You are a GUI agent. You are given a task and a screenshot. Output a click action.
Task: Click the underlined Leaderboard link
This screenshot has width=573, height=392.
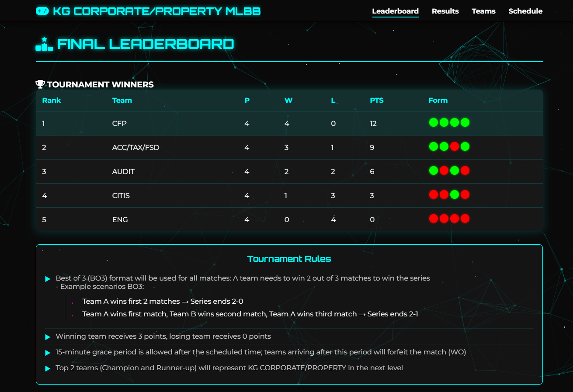pos(395,11)
